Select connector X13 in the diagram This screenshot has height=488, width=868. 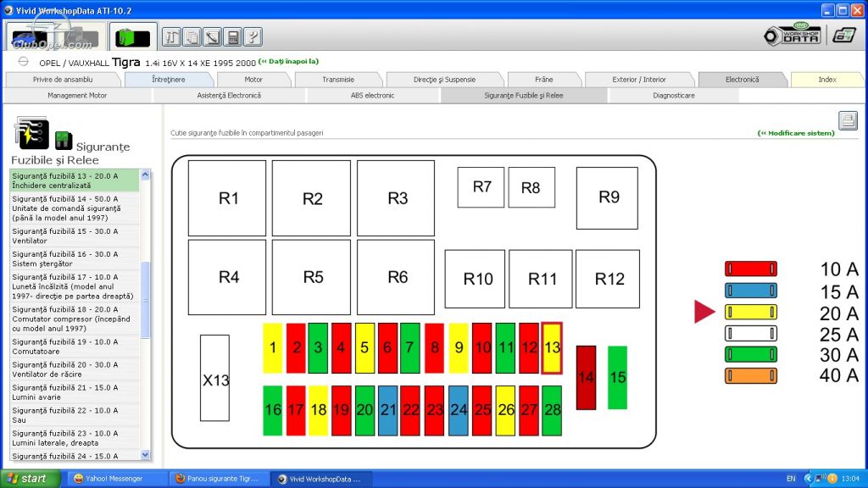pos(214,378)
